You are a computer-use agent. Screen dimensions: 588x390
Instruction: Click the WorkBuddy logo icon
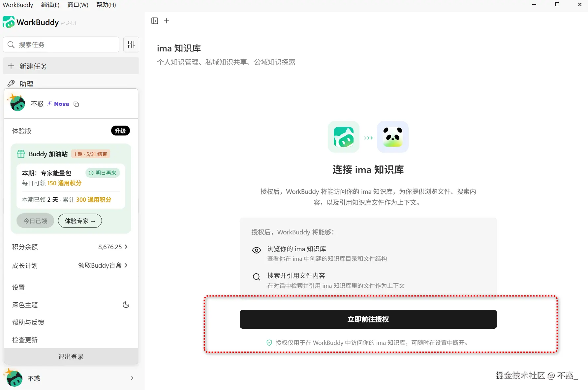[9, 22]
